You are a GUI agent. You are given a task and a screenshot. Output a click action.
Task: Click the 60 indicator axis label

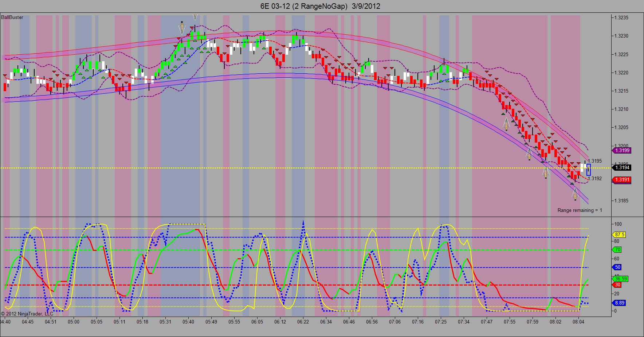click(617, 259)
